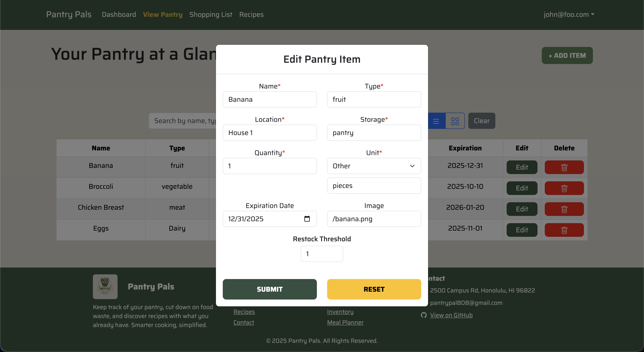
Task: Clear the pantry search filters
Action: [x=481, y=121]
